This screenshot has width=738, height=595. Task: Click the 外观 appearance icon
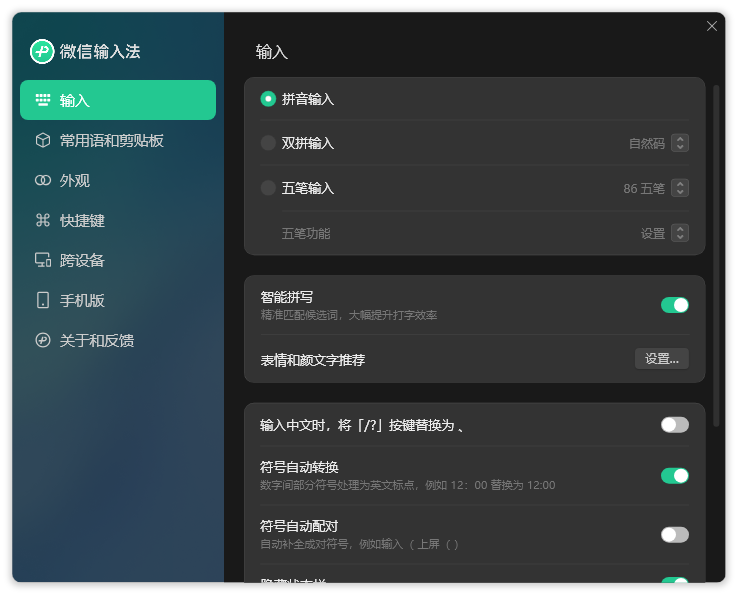coord(43,180)
